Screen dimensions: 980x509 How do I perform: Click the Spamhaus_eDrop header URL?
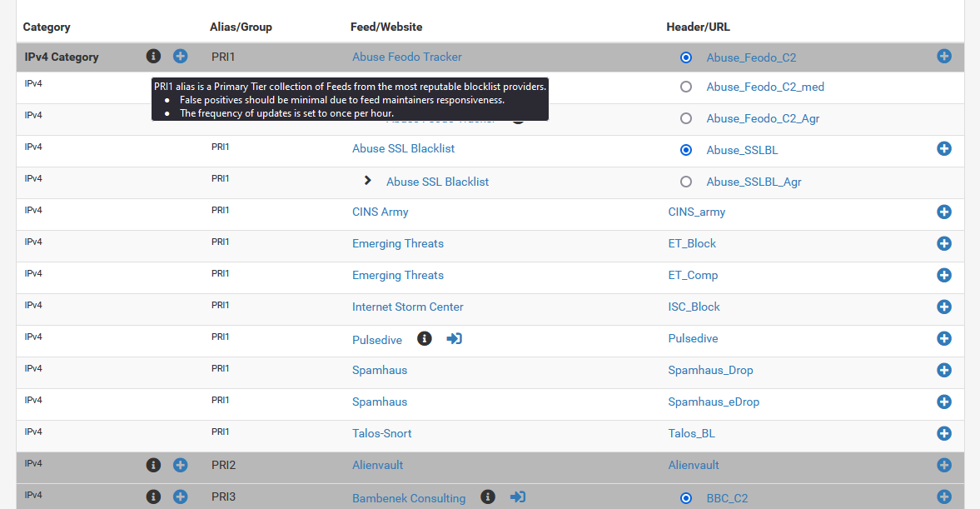[714, 402]
